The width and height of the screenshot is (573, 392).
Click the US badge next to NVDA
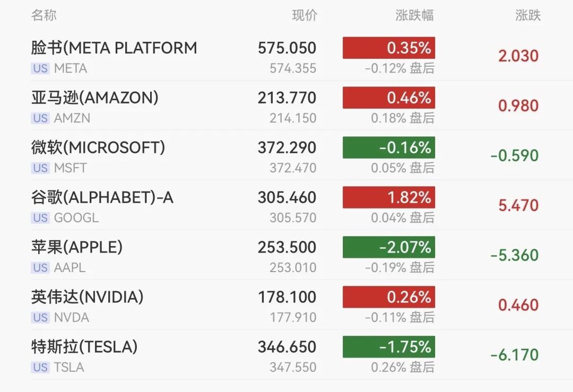click(40, 318)
